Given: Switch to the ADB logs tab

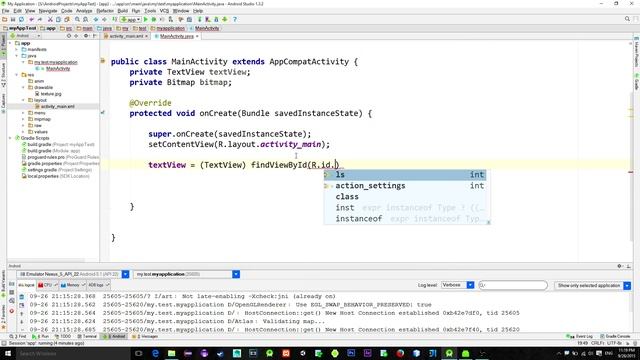Looking at the screenshot, I should (98, 285).
